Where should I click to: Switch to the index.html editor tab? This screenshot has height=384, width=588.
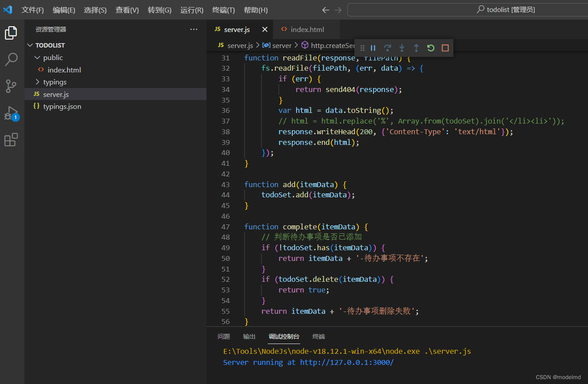306,29
